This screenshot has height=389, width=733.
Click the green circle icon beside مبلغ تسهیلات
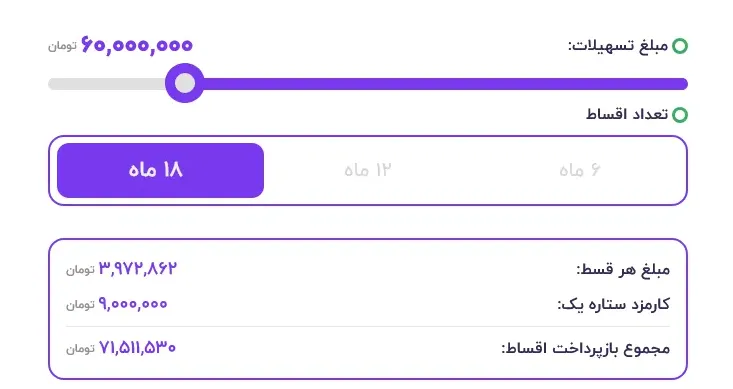pyautogui.click(x=680, y=46)
